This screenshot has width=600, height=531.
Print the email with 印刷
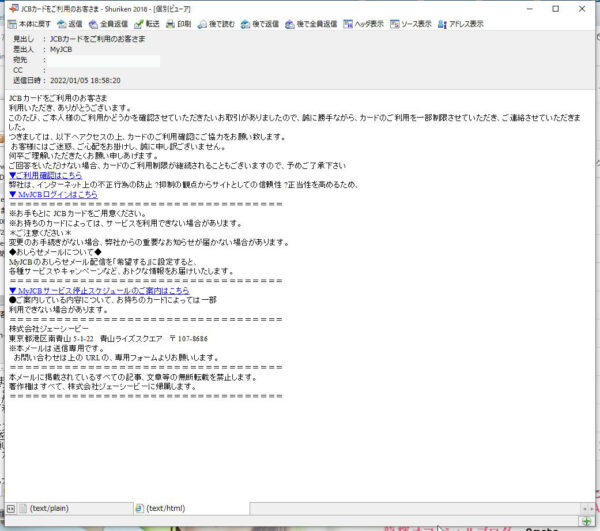coord(179,24)
